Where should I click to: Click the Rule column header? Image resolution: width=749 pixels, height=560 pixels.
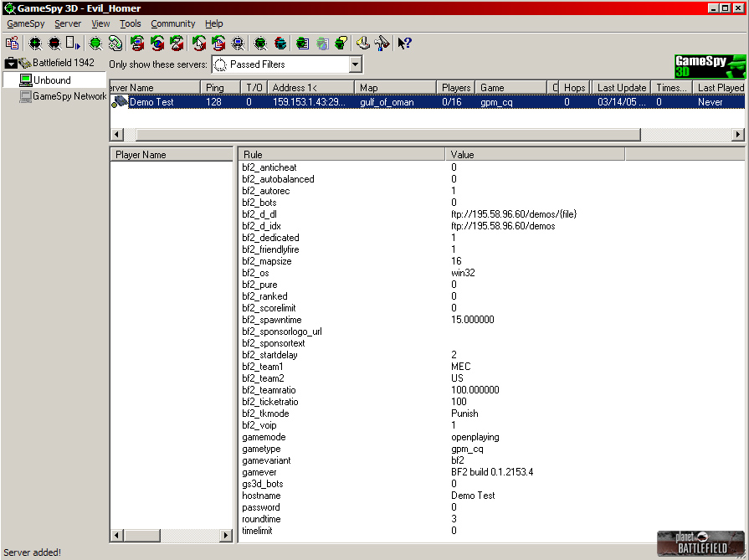point(341,154)
